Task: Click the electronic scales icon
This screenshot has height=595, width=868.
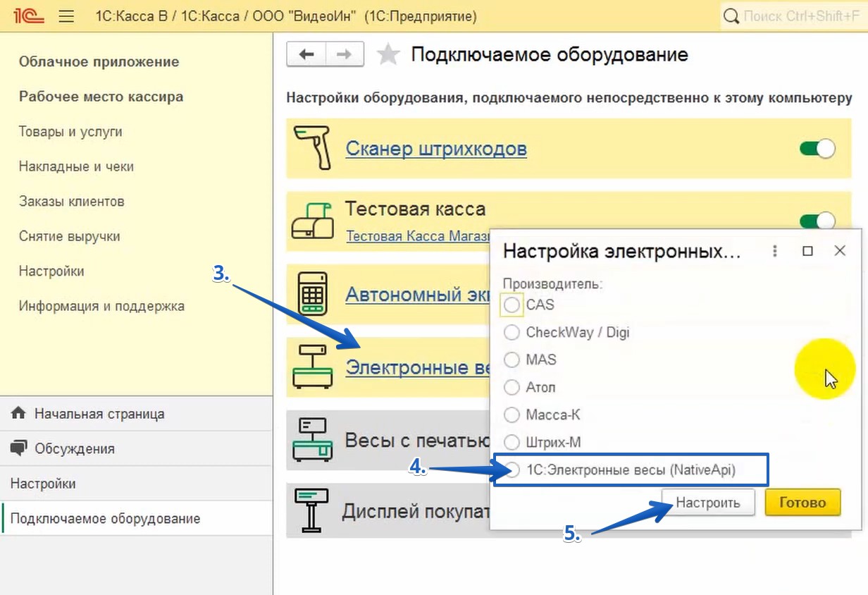Action: 312,367
